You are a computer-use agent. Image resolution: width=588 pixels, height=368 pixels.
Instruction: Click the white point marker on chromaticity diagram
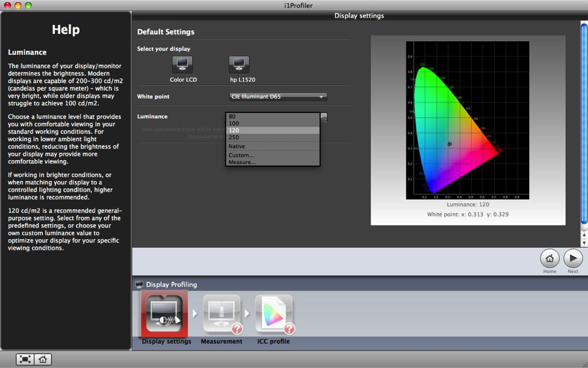pos(449,144)
